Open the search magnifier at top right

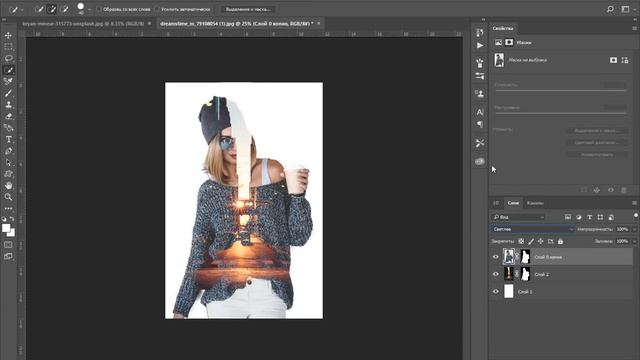[x=610, y=9]
